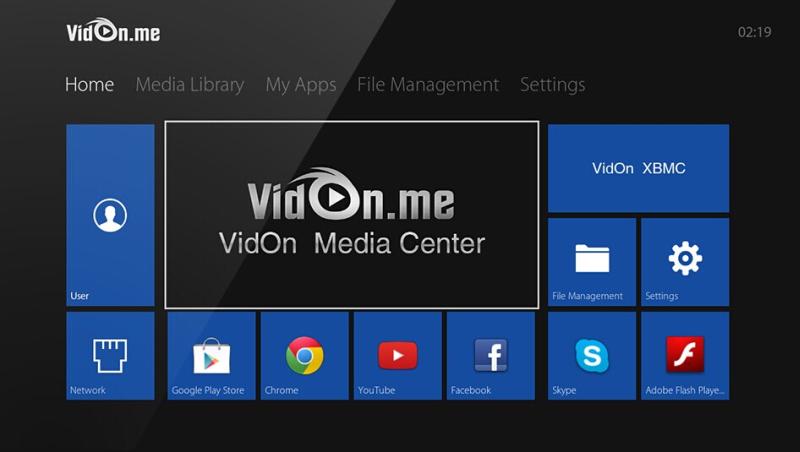Image resolution: width=800 pixels, height=452 pixels.
Task: Launch the Skype app tile
Action: [x=591, y=355]
